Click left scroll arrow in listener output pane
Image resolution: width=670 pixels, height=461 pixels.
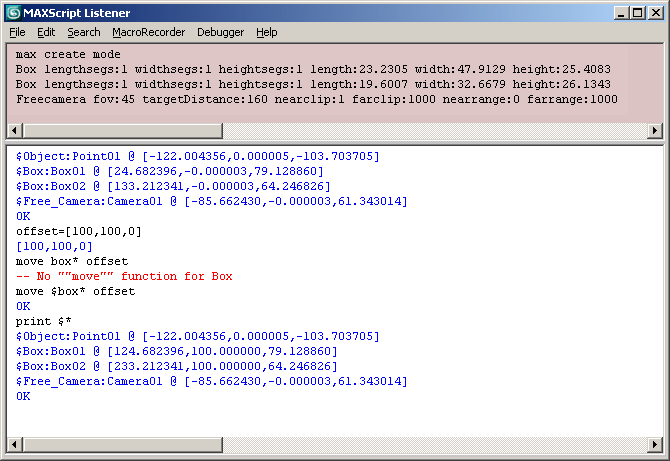click(14, 445)
